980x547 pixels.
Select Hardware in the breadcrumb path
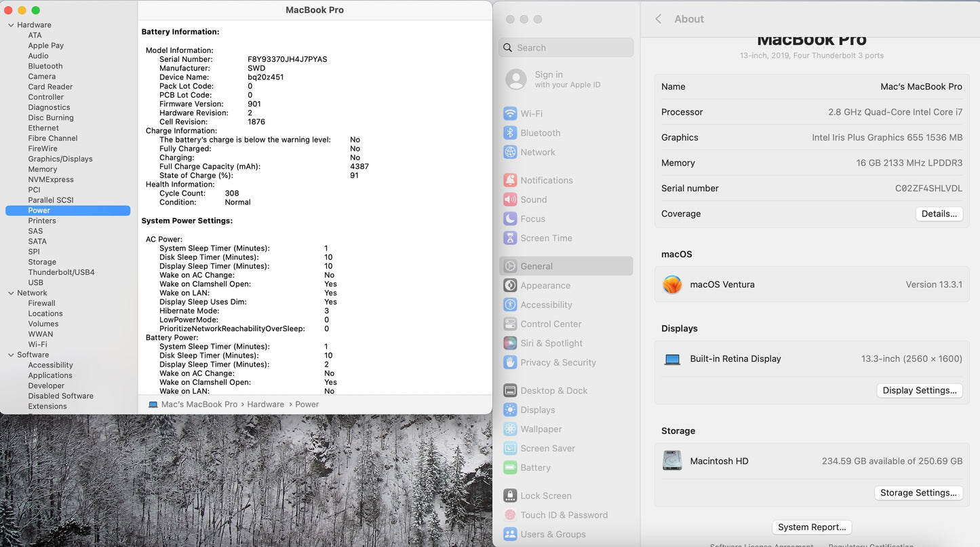click(x=265, y=404)
